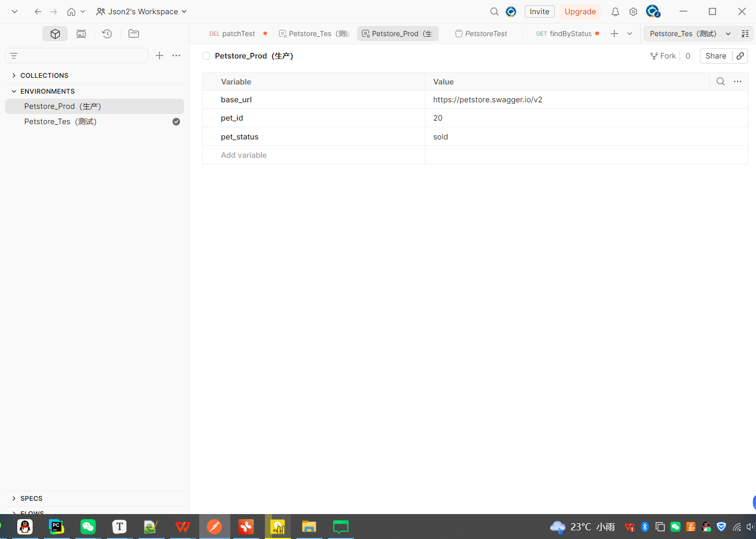This screenshot has width=756, height=539.
Task: Expand the COLLECTIONS section
Action: point(43,75)
